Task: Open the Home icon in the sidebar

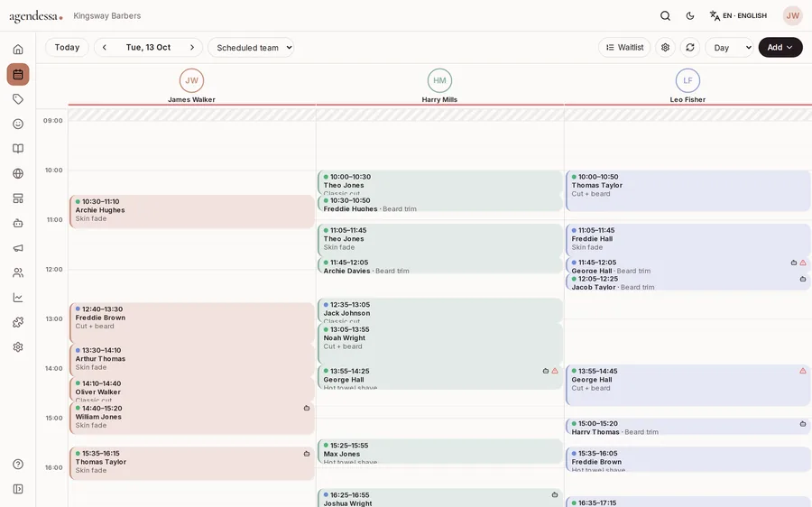Action: click(18, 50)
